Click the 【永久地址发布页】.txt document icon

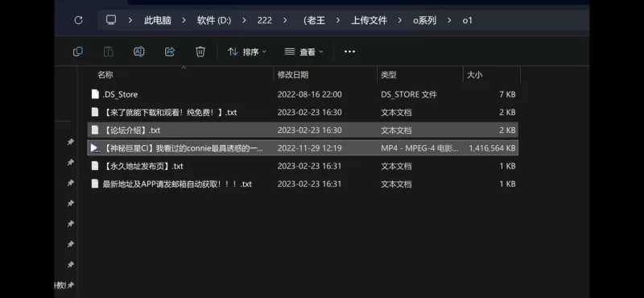[x=95, y=166]
